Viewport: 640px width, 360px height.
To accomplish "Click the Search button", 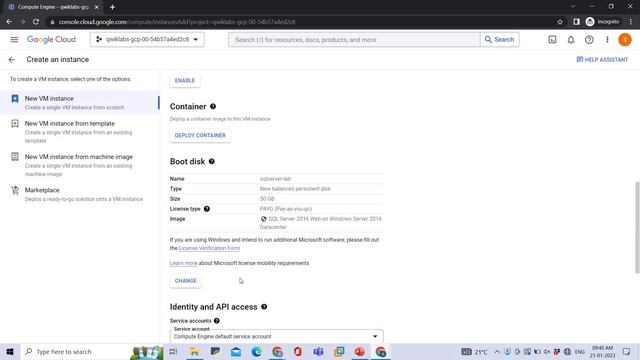I will tap(499, 40).
